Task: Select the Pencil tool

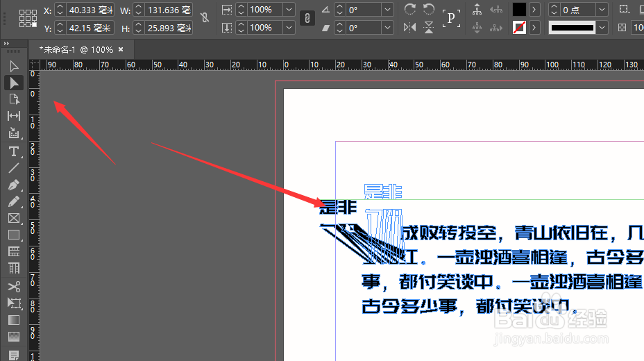Action: tap(14, 201)
